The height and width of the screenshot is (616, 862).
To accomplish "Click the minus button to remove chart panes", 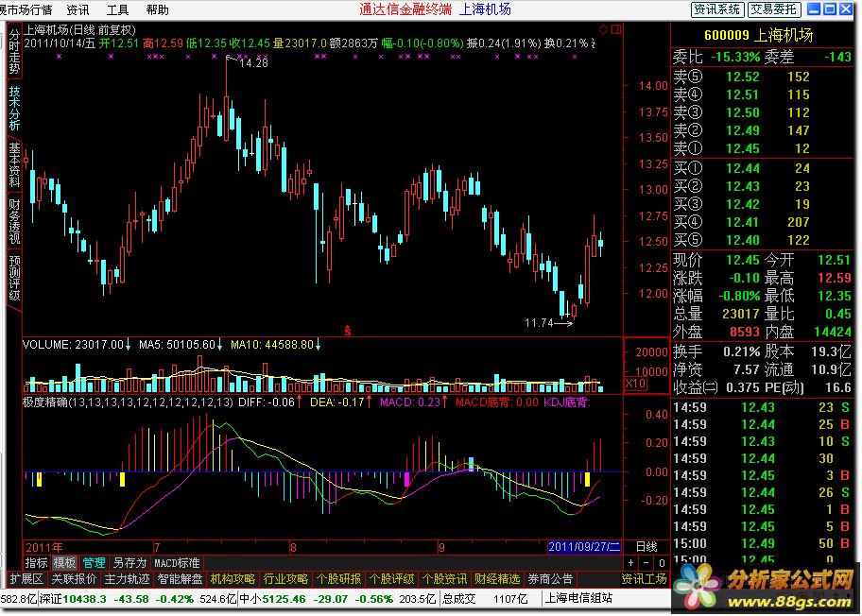I will [646, 563].
